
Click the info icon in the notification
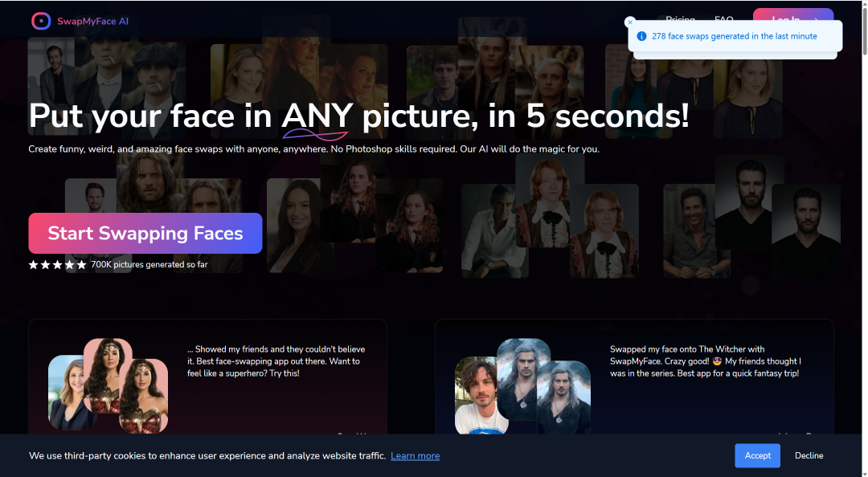pos(641,36)
